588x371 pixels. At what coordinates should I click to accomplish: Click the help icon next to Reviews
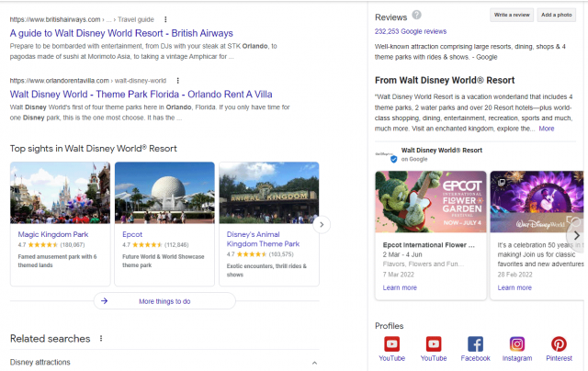point(417,16)
